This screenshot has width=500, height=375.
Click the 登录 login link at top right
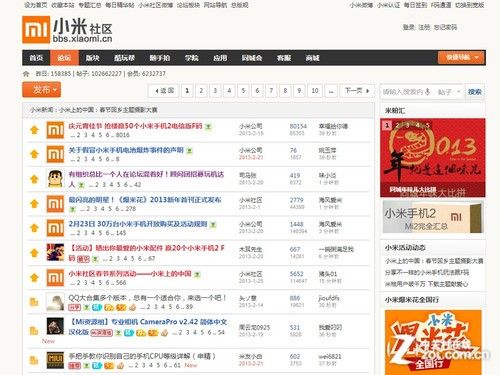[409, 27]
